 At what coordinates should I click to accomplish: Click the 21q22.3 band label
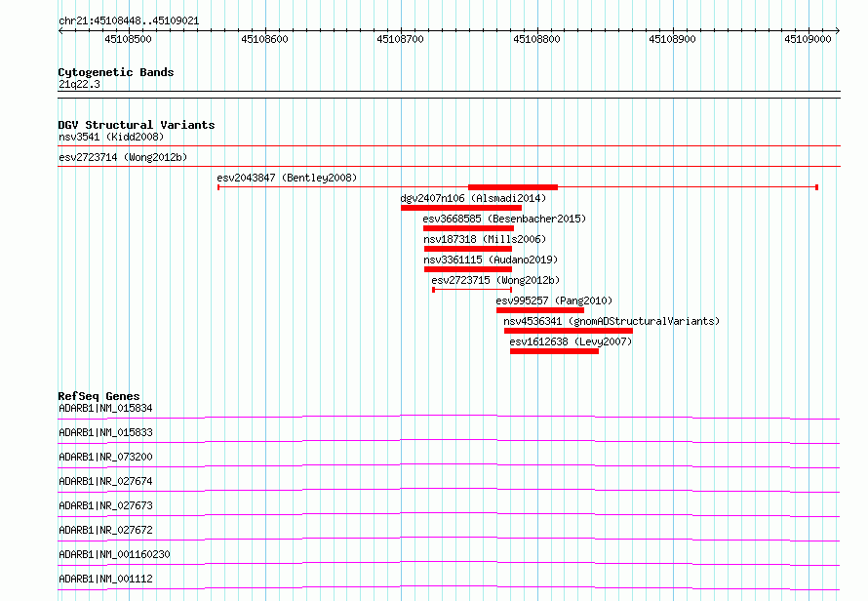coord(79,84)
